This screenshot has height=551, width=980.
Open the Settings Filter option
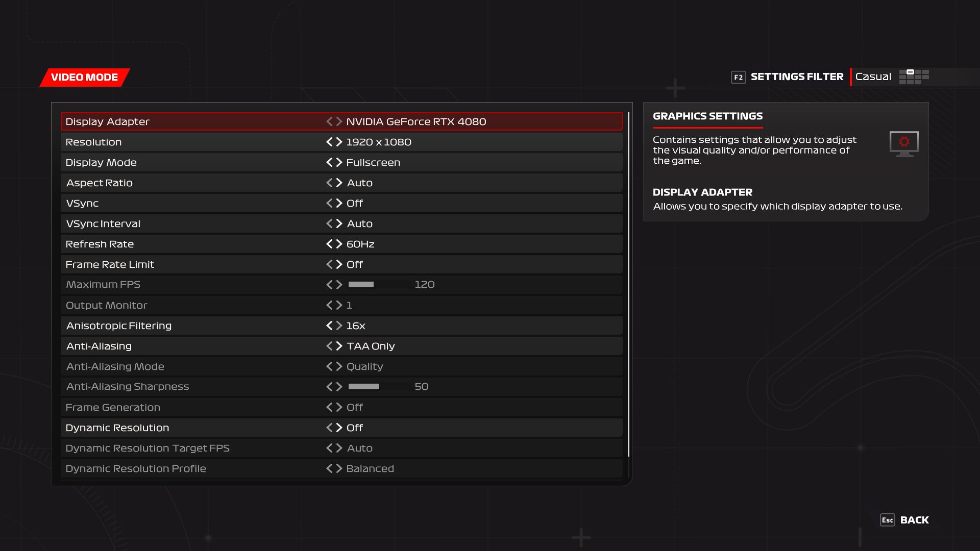click(x=797, y=77)
